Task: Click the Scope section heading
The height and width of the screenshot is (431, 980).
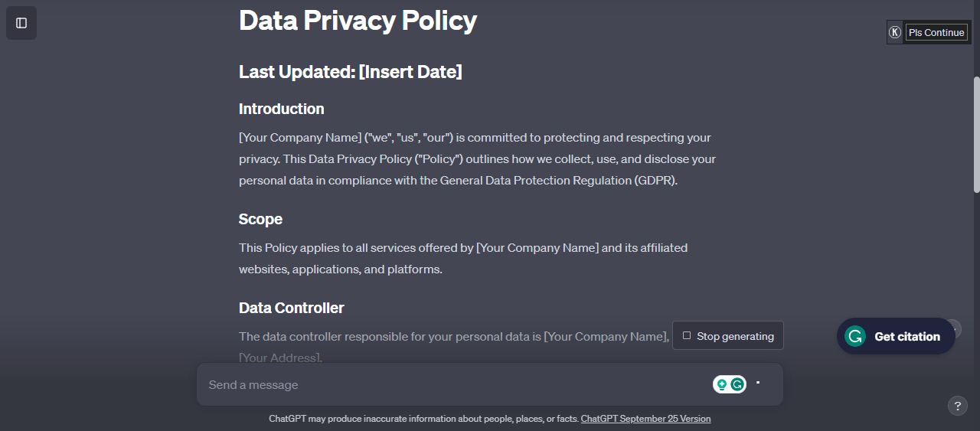Action: click(260, 219)
